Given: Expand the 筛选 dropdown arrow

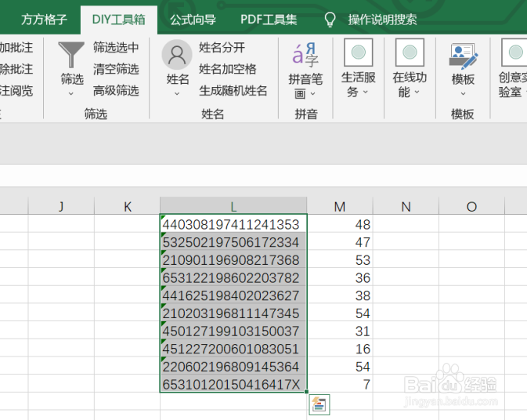Looking at the screenshot, I should click(71, 93).
